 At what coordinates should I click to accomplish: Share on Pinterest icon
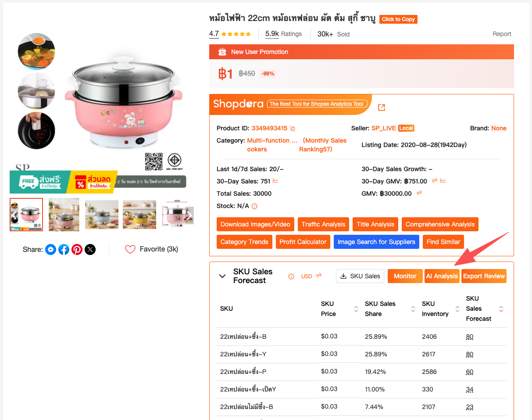click(x=77, y=250)
